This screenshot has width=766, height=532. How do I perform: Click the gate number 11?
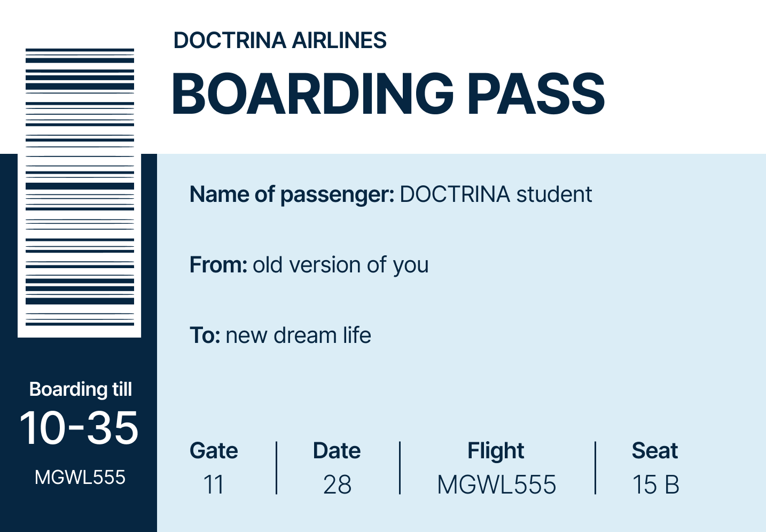[x=214, y=485]
